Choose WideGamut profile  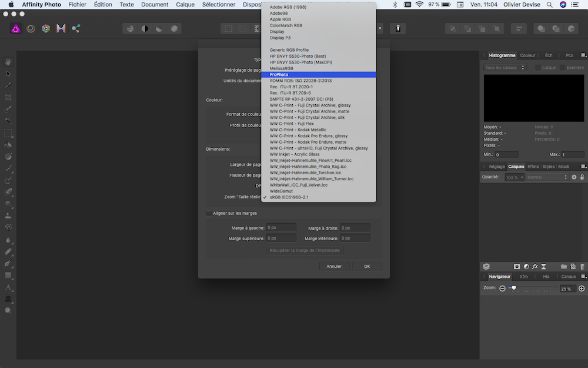[319, 191]
